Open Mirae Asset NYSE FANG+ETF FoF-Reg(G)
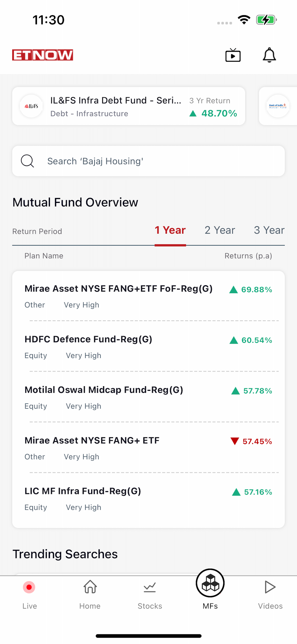 pos(119,289)
